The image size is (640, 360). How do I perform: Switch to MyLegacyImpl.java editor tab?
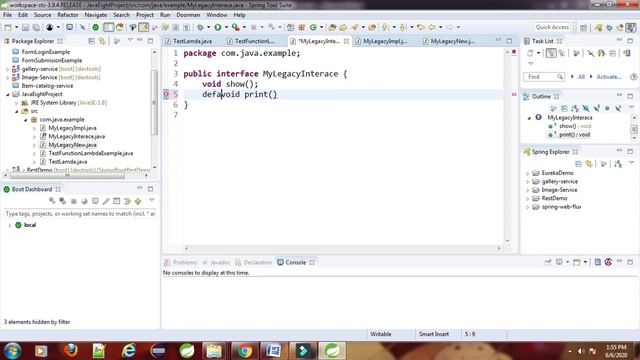[x=385, y=41]
